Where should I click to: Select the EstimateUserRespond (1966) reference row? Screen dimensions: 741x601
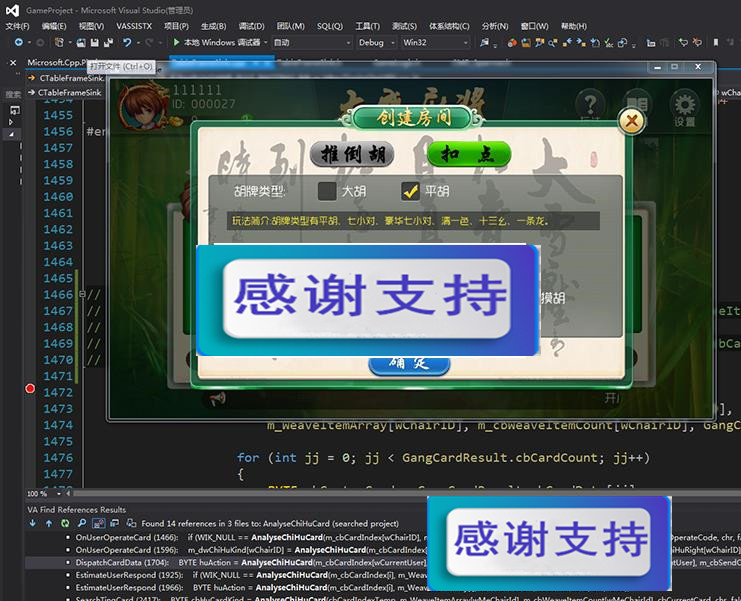coord(383,587)
